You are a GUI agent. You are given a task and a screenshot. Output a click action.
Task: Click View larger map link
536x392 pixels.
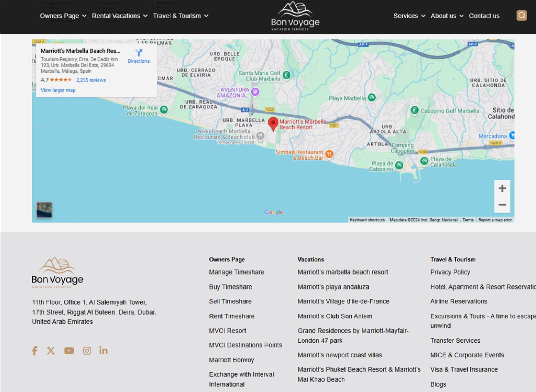[x=58, y=90]
